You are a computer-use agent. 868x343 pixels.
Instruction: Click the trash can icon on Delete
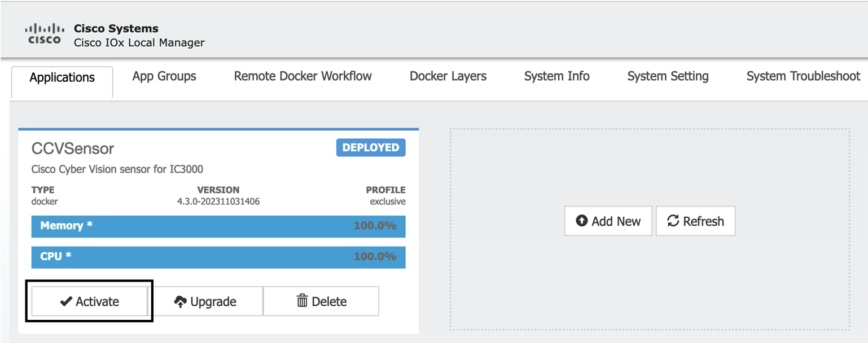[x=303, y=301]
